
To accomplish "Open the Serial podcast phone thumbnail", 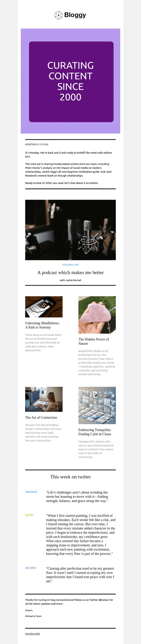I will point(44,307).
